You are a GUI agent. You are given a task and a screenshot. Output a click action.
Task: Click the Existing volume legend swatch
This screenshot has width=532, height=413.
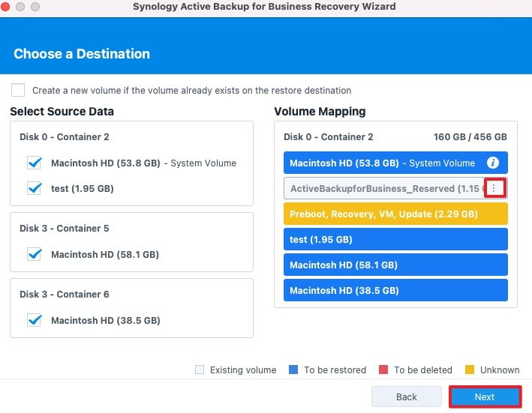click(200, 370)
